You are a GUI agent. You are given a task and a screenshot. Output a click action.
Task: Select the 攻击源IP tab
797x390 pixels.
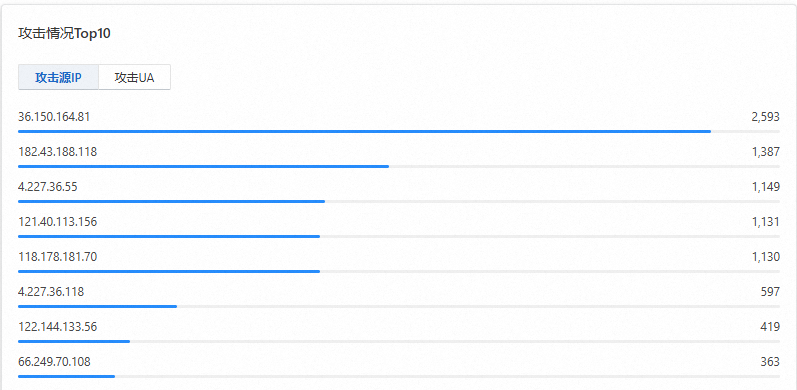click(58, 77)
